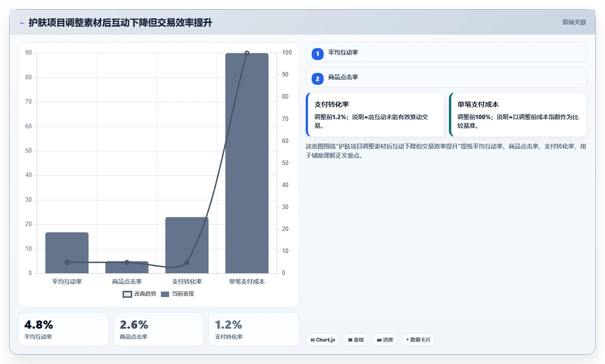
Task: Click the 数据卡片 tag chip
Action: (418, 340)
